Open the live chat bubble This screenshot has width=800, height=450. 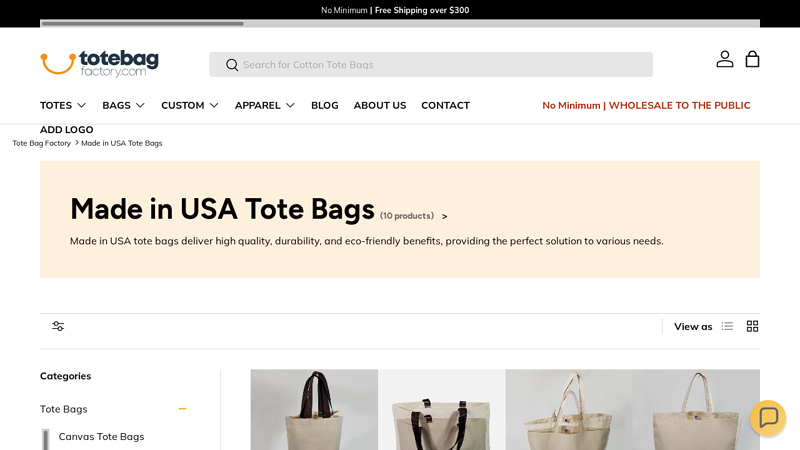coord(768,418)
